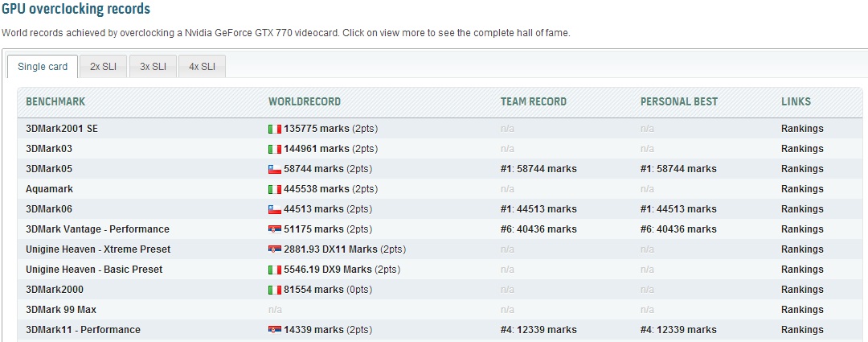Click the Italy flag in the Aquamark row
This screenshot has height=342, width=868.
pos(275,189)
